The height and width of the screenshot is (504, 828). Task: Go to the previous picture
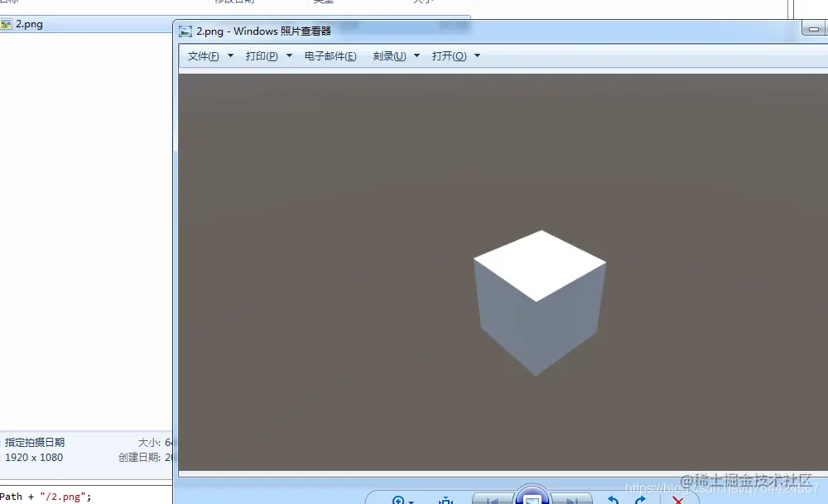(x=493, y=499)
